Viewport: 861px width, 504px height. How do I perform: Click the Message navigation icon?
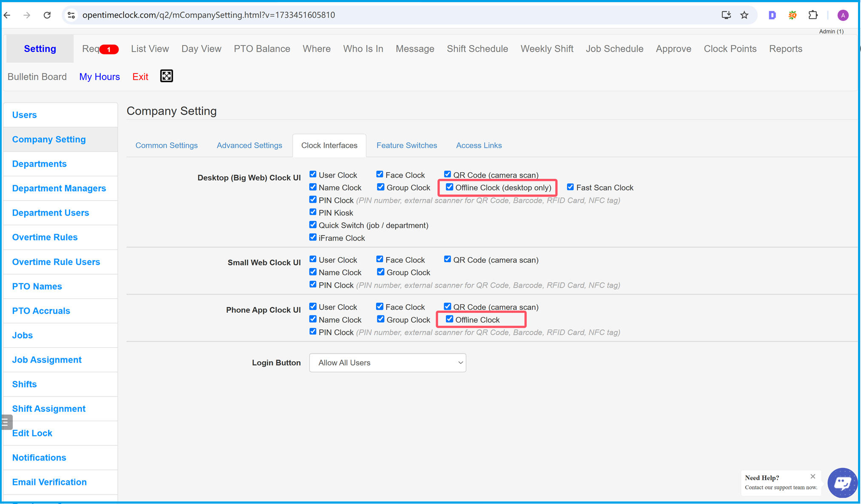pos(415,48)
